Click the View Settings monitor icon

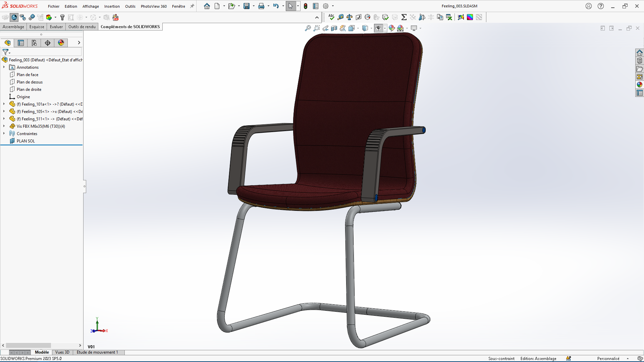click(414, 28)
